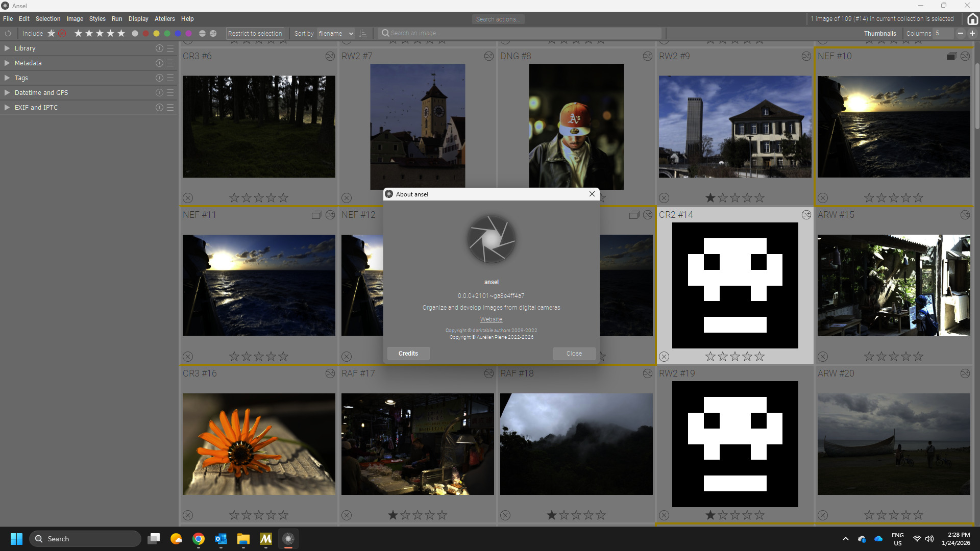Open the Styles menu

click(97, 19)
